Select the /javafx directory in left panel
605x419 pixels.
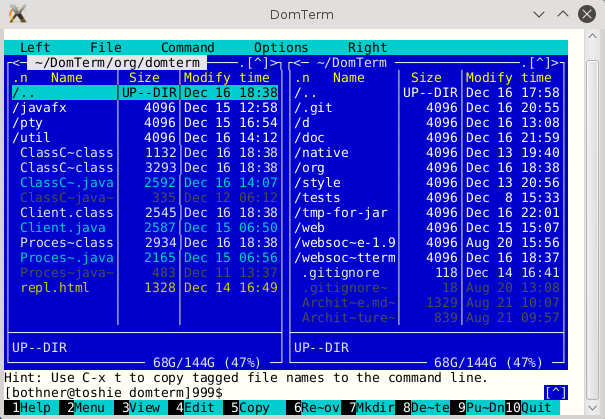coord(40,107)
